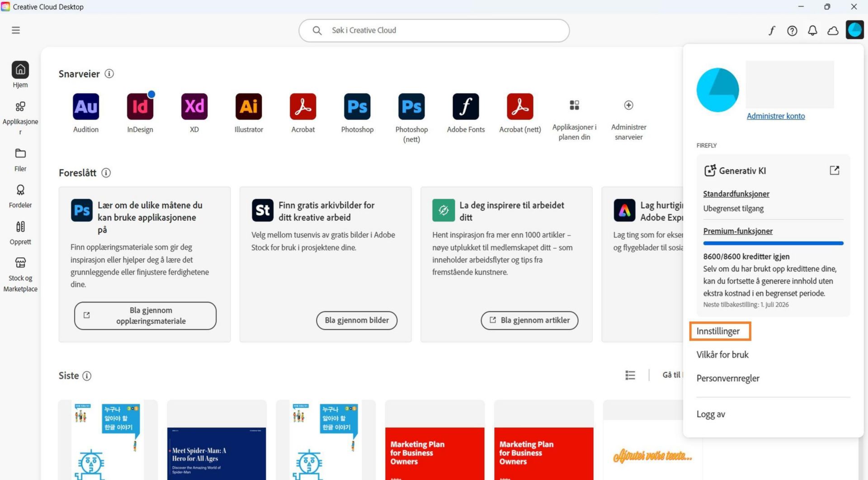
Task: Open Personvernregler menu entry
Action: 728,378
